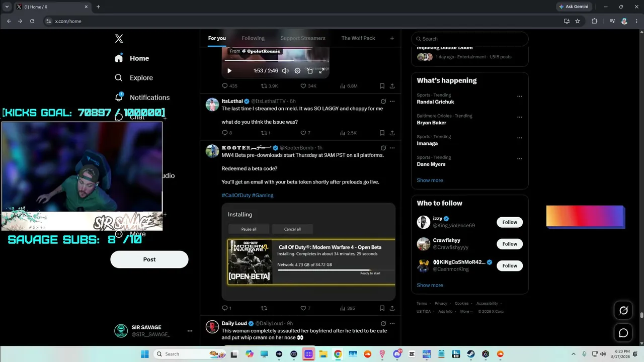This screenshot has height=362, width=644.
Task: Like the post with 34K likes
Action: [308, 86]
